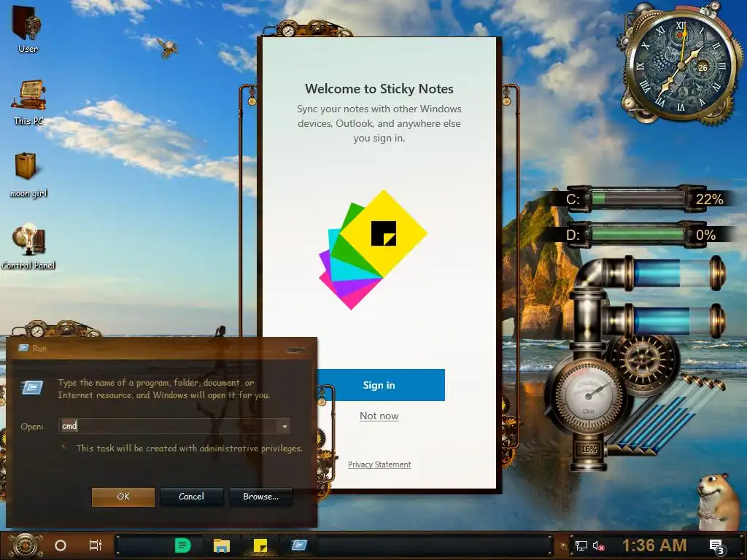
Task: Click the steampunk Start button
Action: pyautogui.click(x=26, y=545)
